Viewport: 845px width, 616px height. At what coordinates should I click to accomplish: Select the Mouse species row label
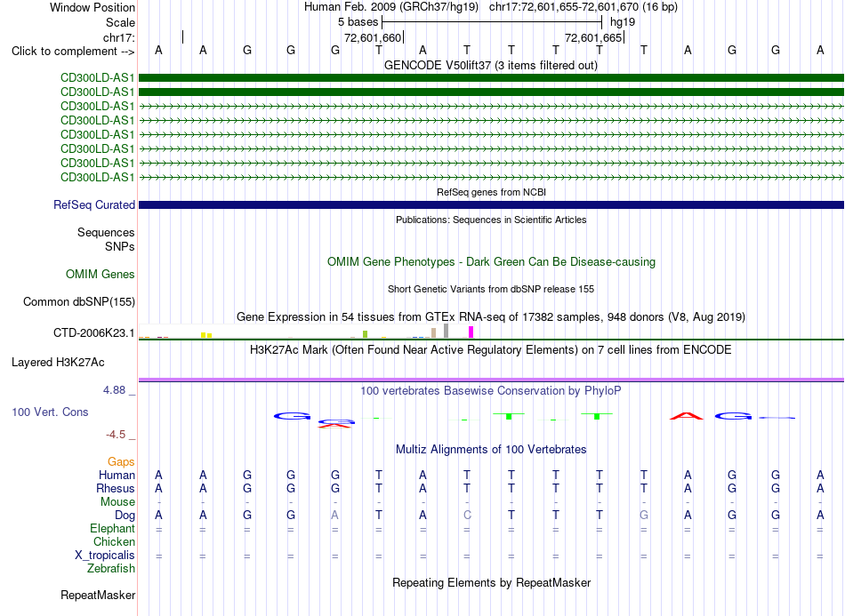(117, 502)
